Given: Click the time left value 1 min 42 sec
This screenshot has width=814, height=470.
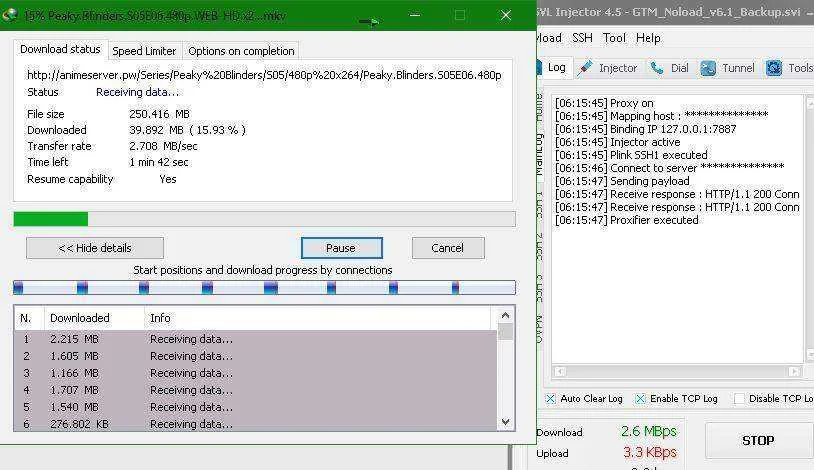Looking at the screenshot, I should (159, 163).
